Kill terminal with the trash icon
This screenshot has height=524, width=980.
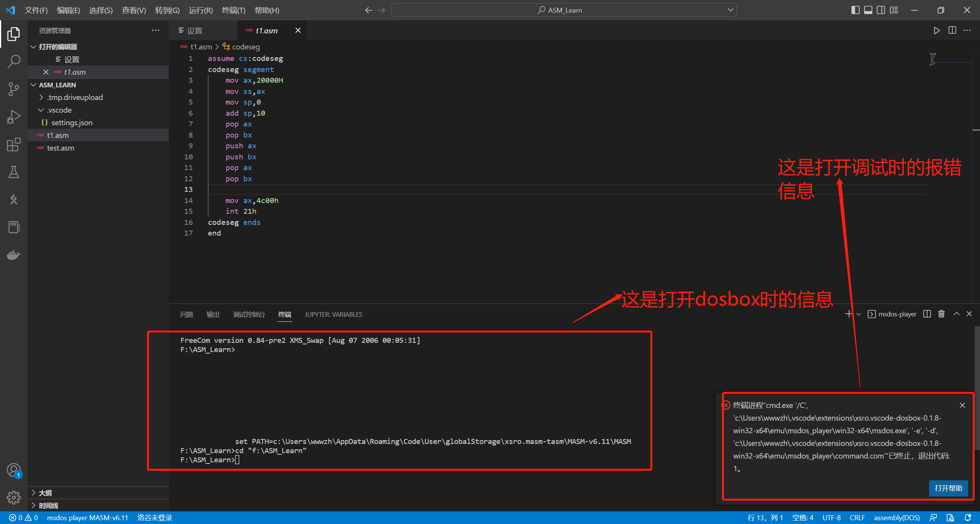click(x=941, y=314)
